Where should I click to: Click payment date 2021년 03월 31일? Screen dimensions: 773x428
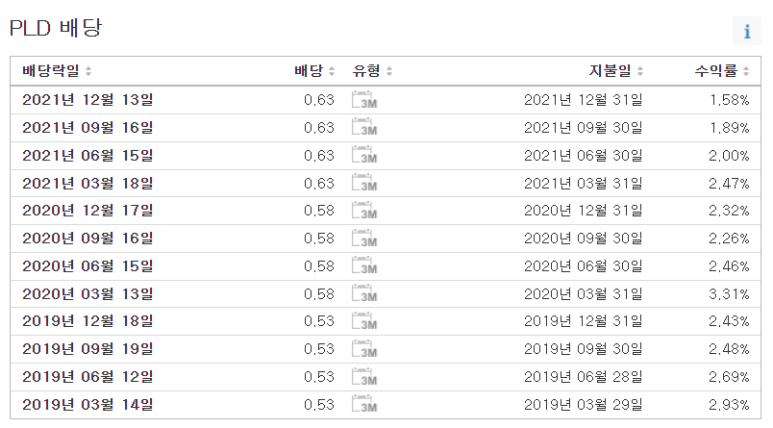(x=583, y=183)
